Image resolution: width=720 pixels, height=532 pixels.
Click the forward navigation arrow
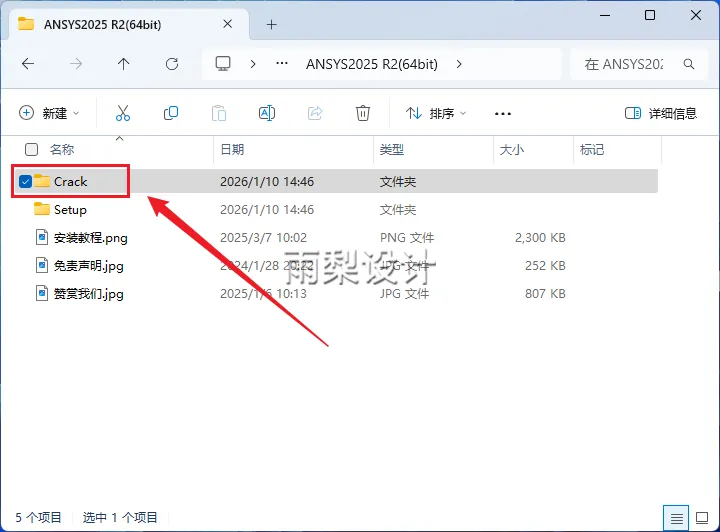pyautogui.click(x=76, y=64)
